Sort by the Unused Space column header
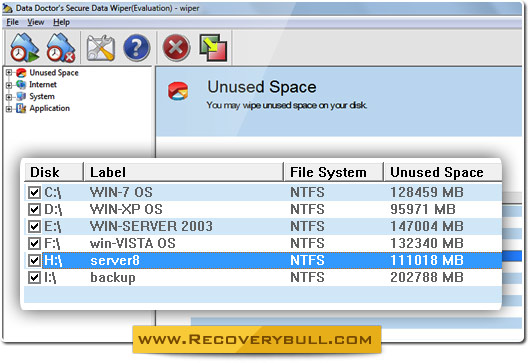This screenshot has height=363, width=528. [442, 172]
